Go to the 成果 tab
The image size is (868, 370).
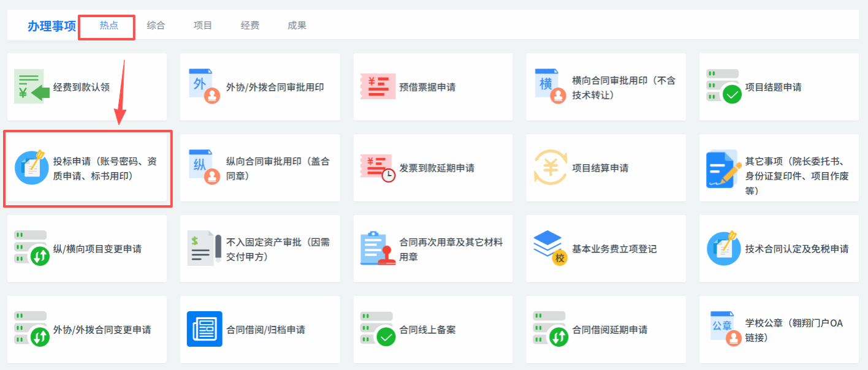297,25
